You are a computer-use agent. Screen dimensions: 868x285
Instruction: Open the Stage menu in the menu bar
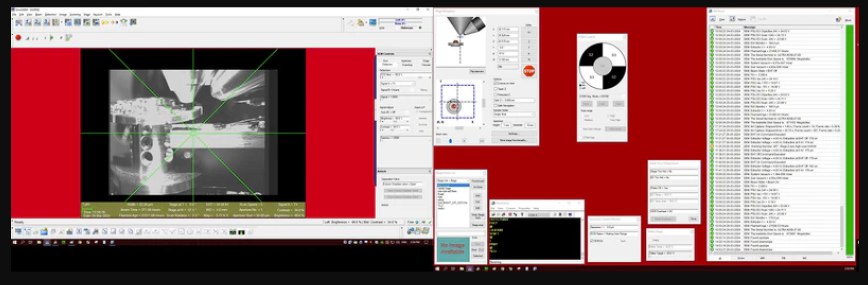click(x=87, y=14)
